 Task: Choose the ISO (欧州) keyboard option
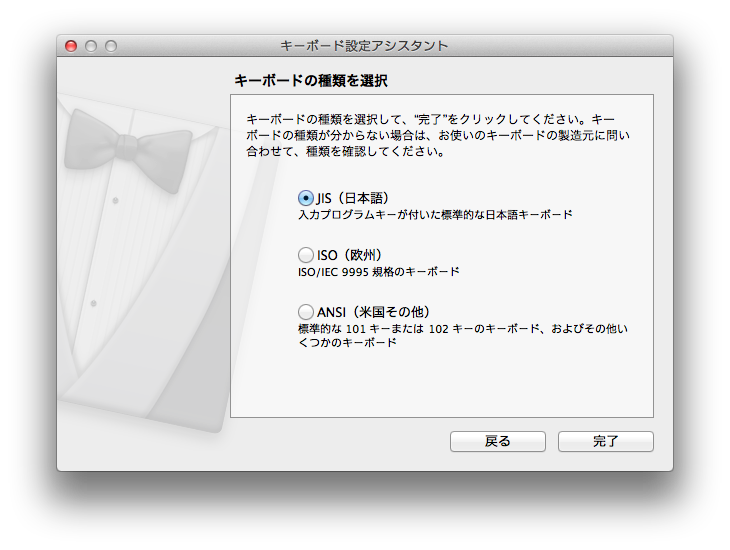[305, 255]
